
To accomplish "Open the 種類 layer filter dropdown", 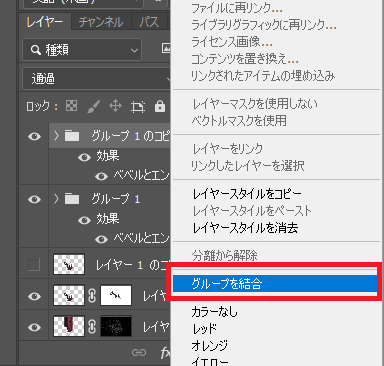I will coord(82,50).
